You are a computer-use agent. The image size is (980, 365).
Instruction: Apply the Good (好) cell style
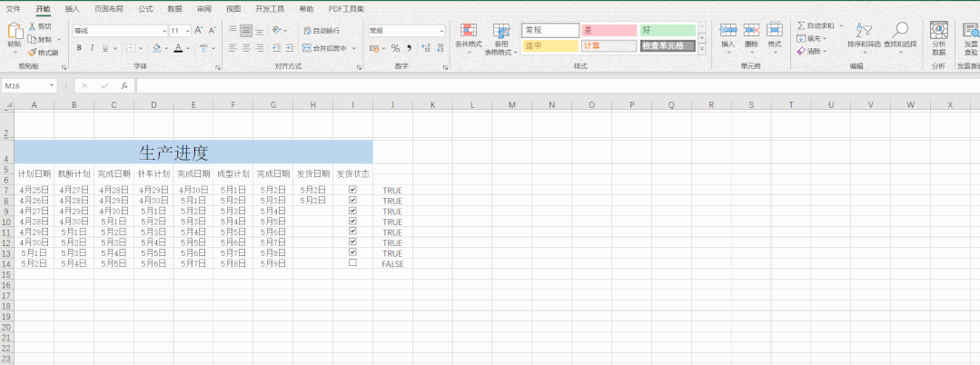pyautogui.click(x=668, y=30)
